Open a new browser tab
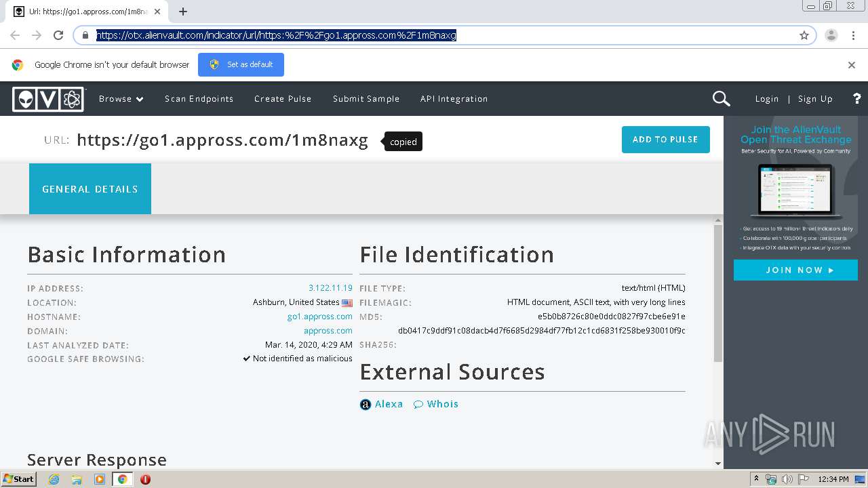868x488 pixels. (183, 12)
